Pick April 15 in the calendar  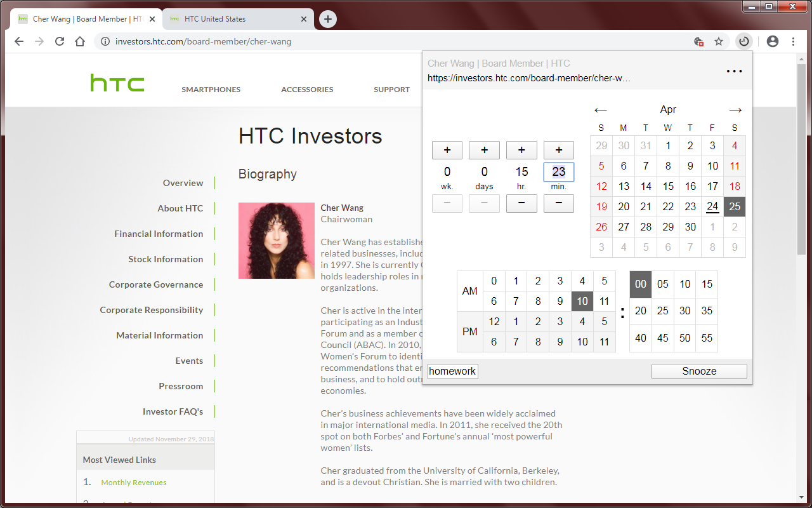668,186
